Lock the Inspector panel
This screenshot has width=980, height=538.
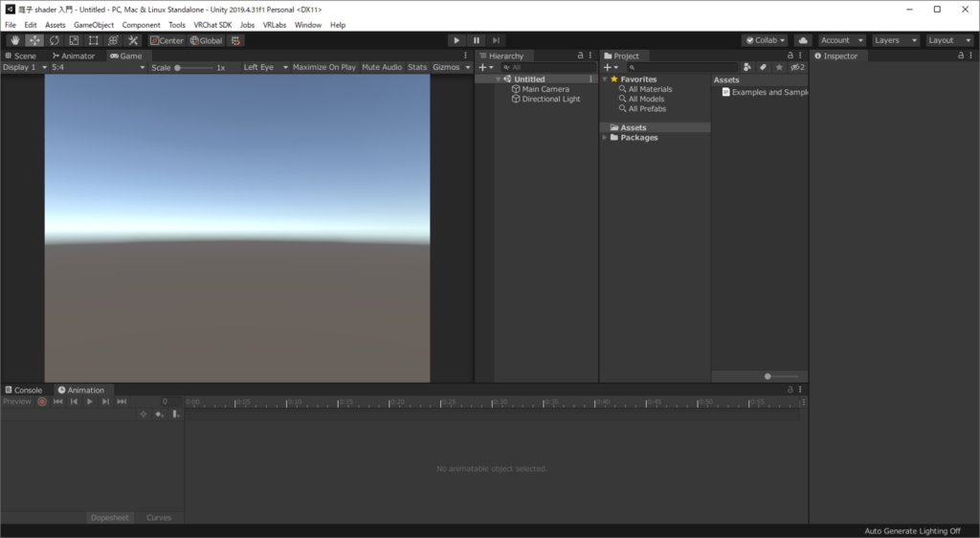point(960,56)
